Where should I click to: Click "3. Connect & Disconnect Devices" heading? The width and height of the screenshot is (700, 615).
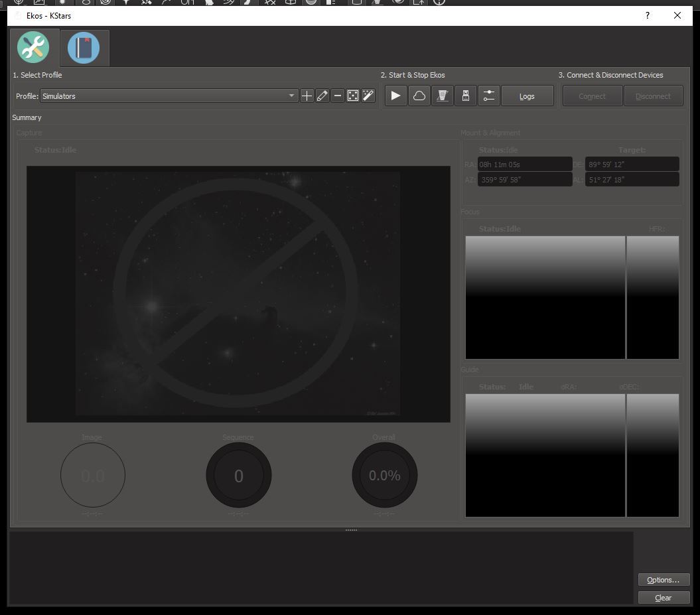coord(610,75)
